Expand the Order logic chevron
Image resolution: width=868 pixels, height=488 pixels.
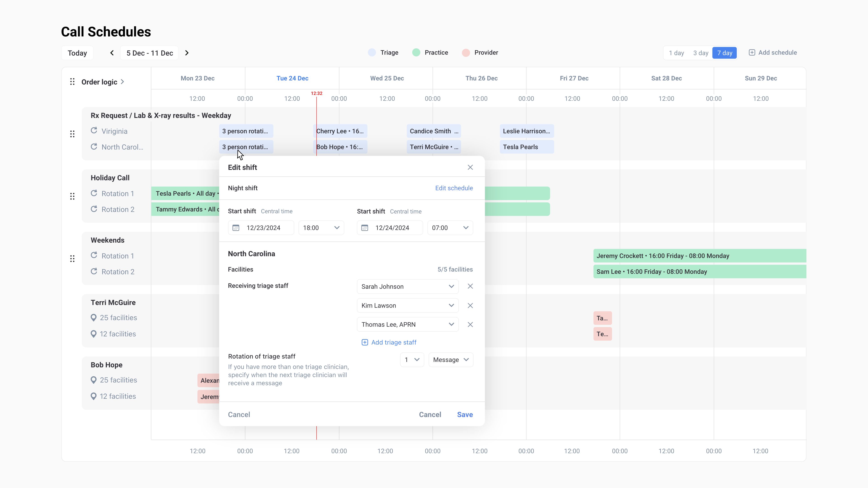(122, 82)
